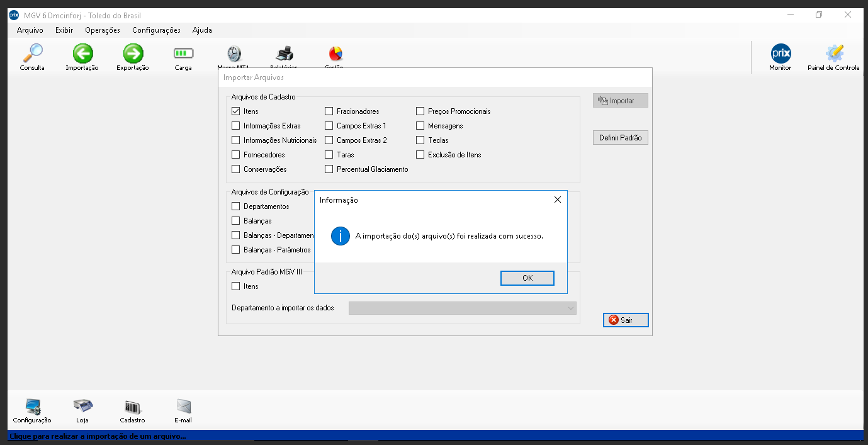Close the Informação dialog with X
Viewport: 868px width, 445px height.
(x=557, y=200)
